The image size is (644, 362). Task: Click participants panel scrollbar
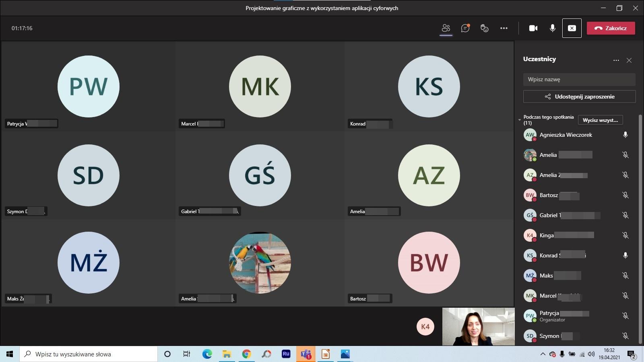coord(640,229)
